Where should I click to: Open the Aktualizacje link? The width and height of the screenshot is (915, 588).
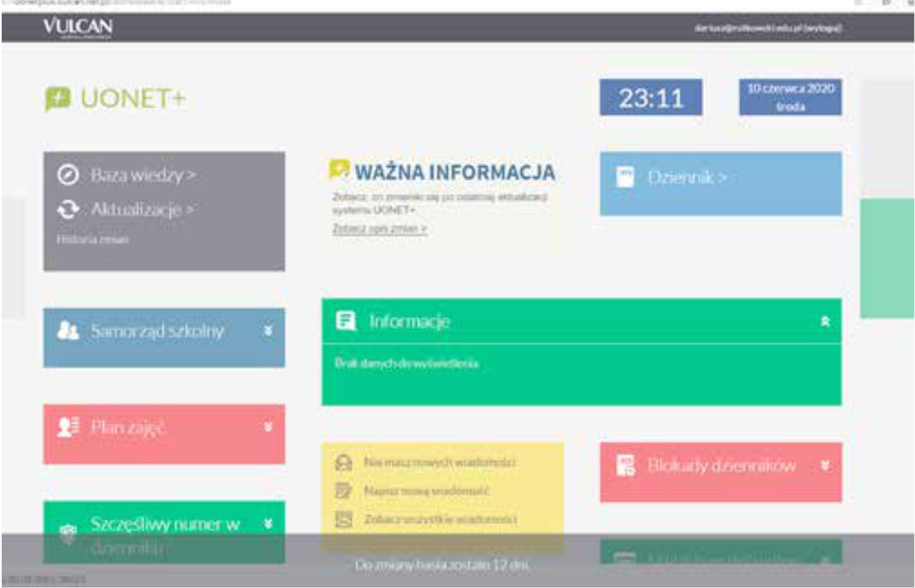[142, 210]
